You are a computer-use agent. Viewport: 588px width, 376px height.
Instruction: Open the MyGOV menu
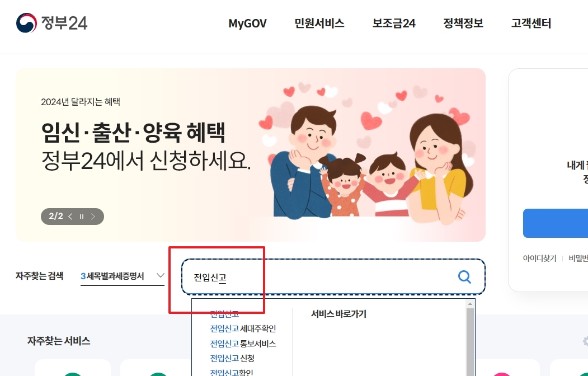click(247, 23)
